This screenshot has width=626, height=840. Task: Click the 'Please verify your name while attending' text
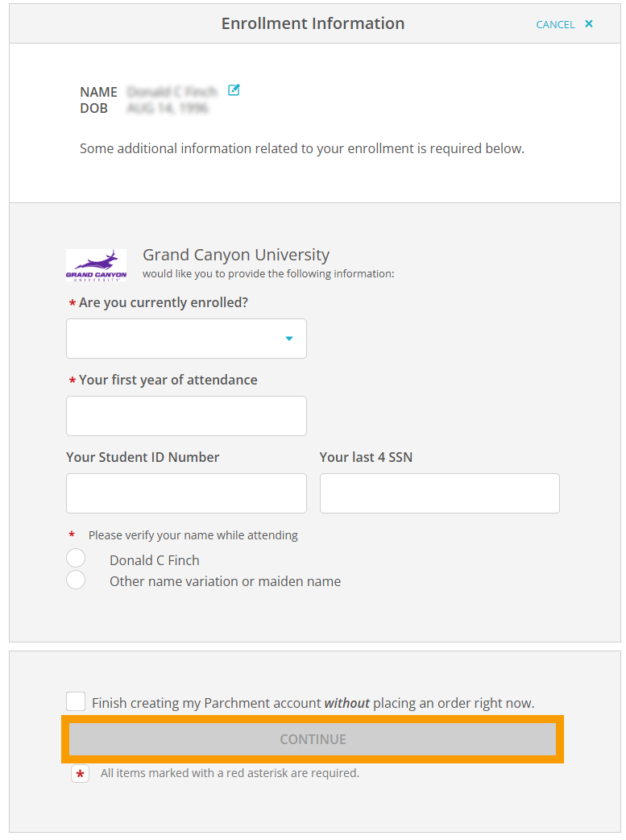(193, 535)
